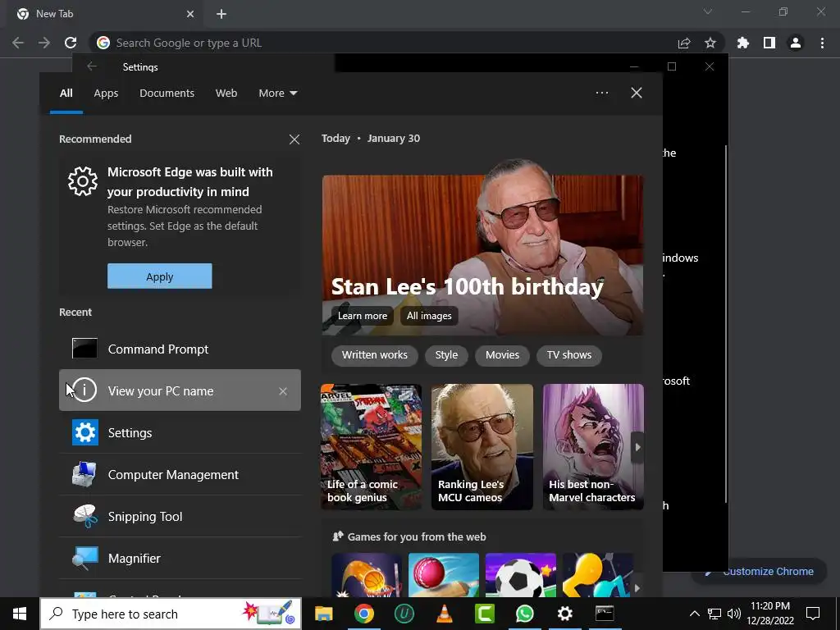Open Command Prompt on taskbar
Viewport: 840px width, 630px height.
point(605,614)
